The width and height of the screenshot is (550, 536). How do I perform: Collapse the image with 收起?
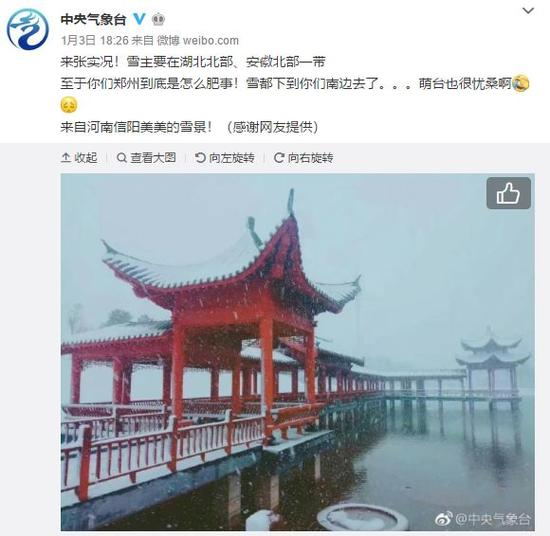click(x=79, y=158)
